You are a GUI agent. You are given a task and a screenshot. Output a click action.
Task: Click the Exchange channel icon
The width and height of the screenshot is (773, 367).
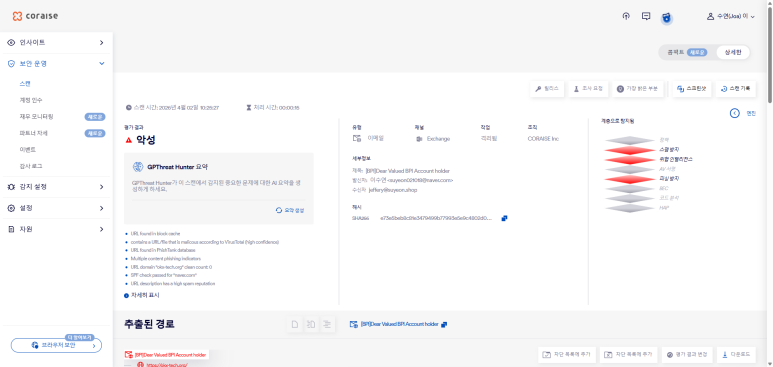(x=419, y=139)
